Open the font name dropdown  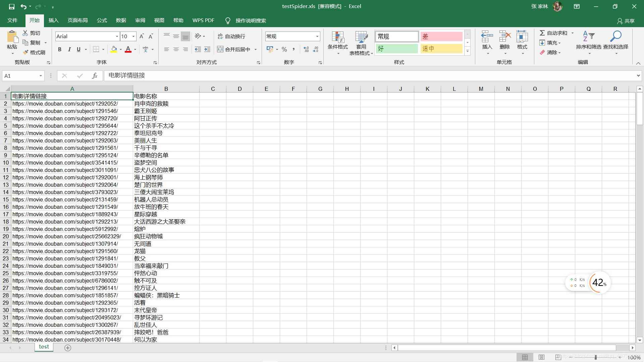pos(116,36)
